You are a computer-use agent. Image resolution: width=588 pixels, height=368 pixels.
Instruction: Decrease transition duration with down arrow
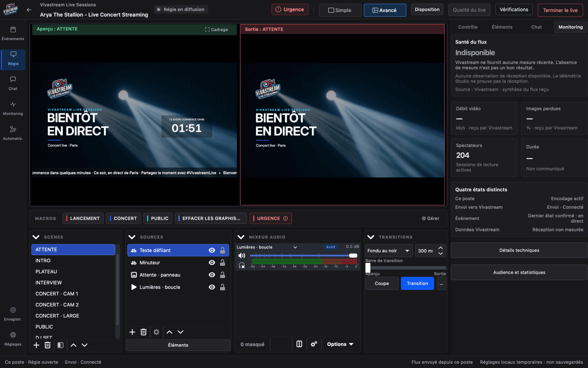click(441, 254)
